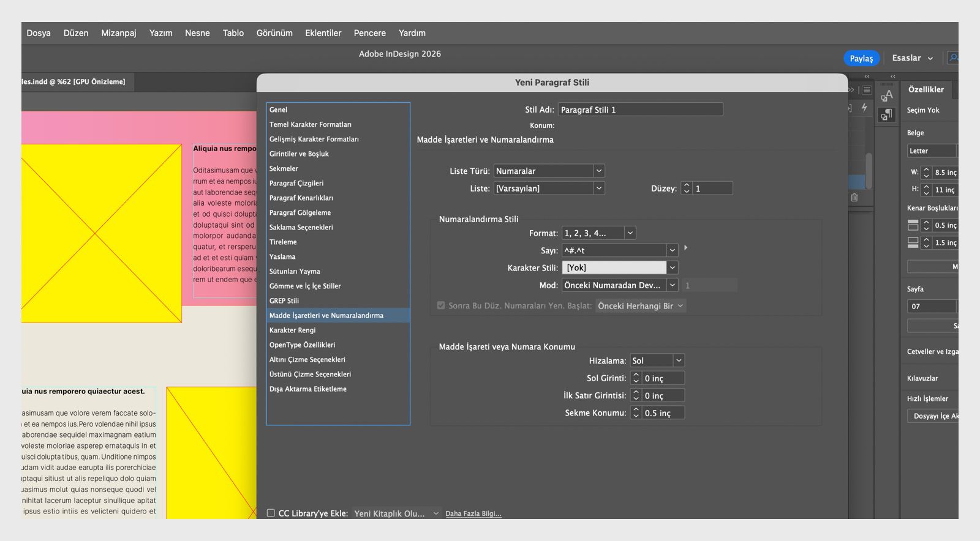Select Sekmeler category
This screenshot has width=980, height=541.
coord(338,169)
